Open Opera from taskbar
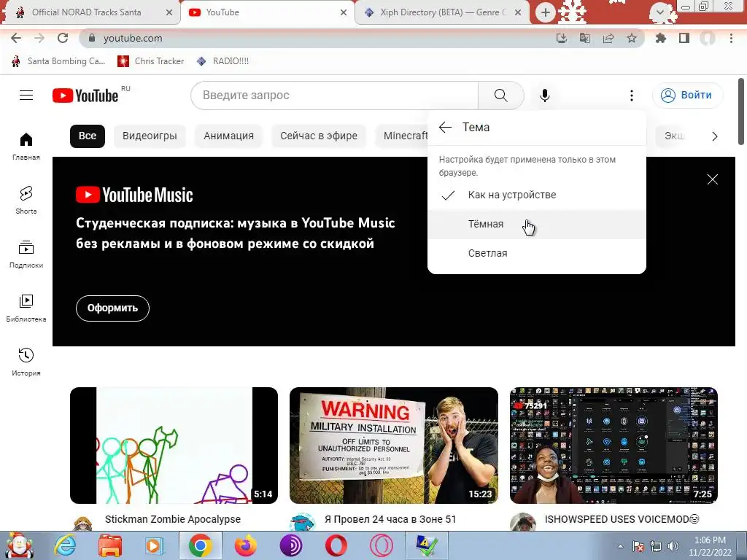The height and width of the screenshot is (560, 747). 336,545
